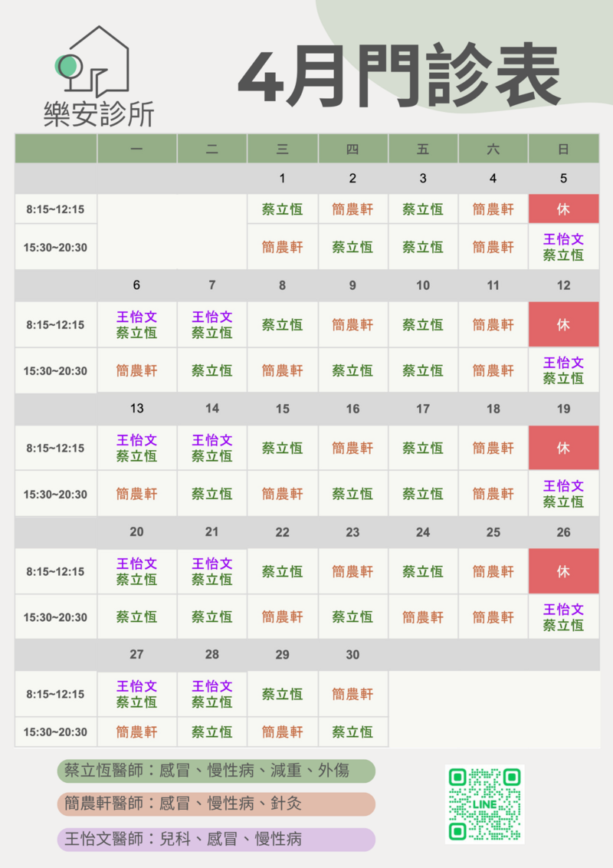Click 簡農軒 morning slot on April 30
This screenshot has height=868, width=613.
[x=352, y=694]
